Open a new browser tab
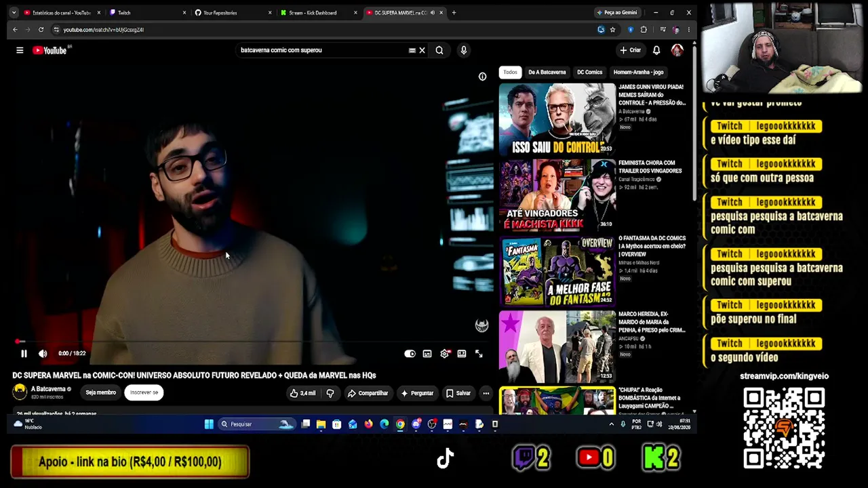 point(454,13)
